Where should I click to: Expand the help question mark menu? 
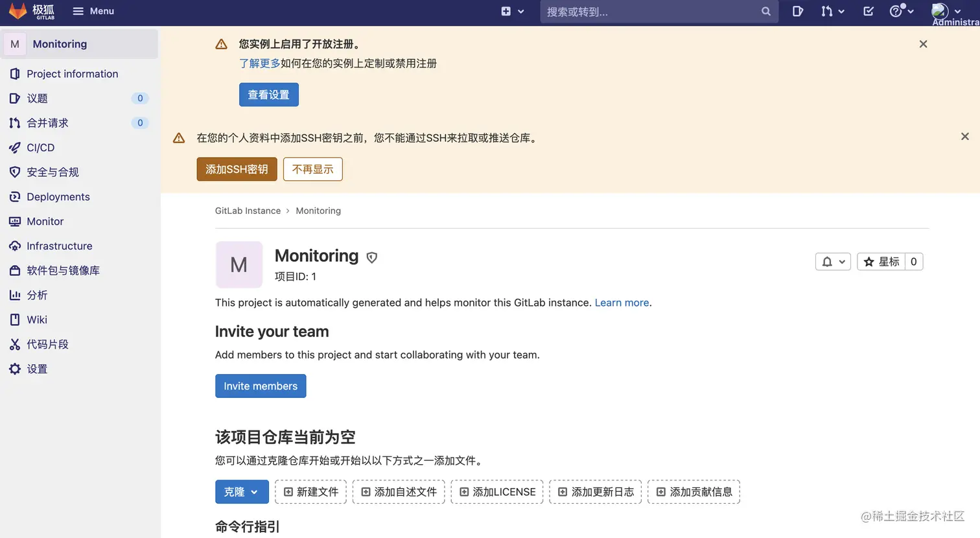(902, 11)
